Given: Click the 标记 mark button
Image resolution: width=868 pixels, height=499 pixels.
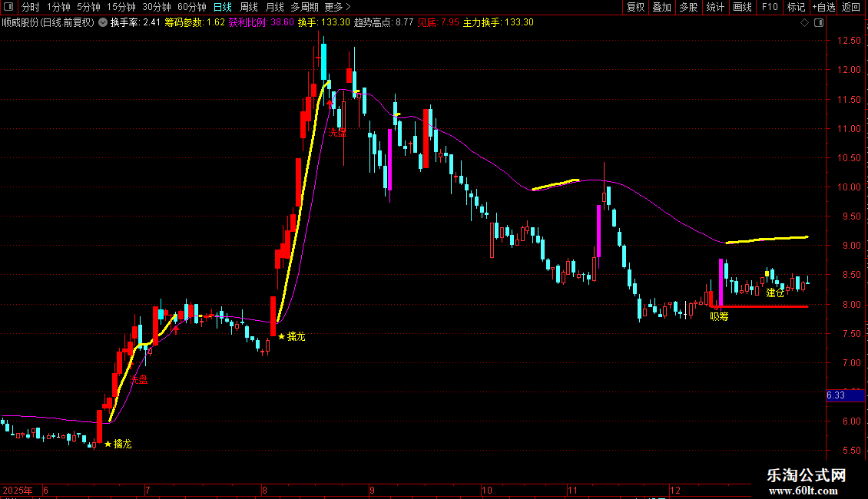Looking at the screenshot, I should click(796, 7).
